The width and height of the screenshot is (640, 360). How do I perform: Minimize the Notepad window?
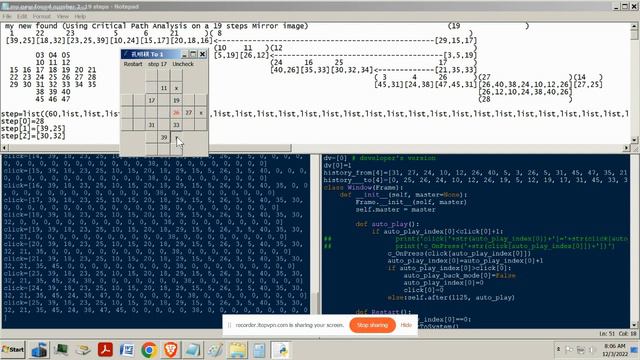tap(616, 7)
